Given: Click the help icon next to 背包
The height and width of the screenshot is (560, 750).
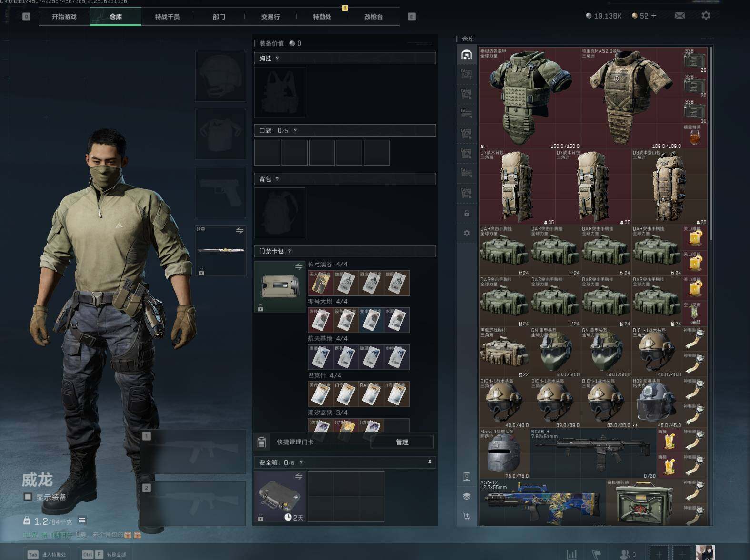Looking at the screenshot, I should click(x=277, y=179).
